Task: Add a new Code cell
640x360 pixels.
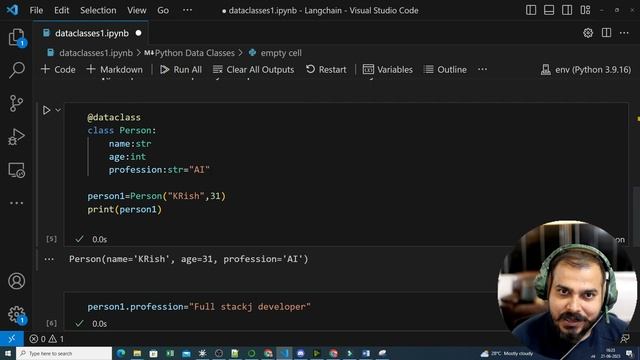Action: coord(58,70)
